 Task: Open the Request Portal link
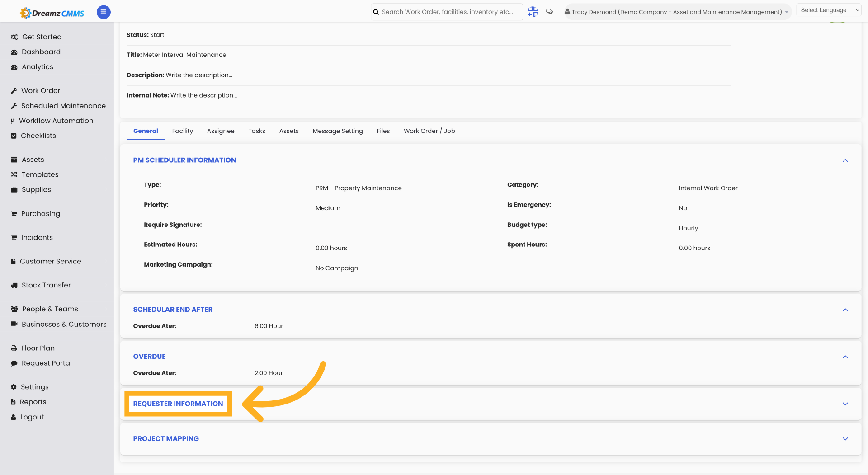(47, 363)
